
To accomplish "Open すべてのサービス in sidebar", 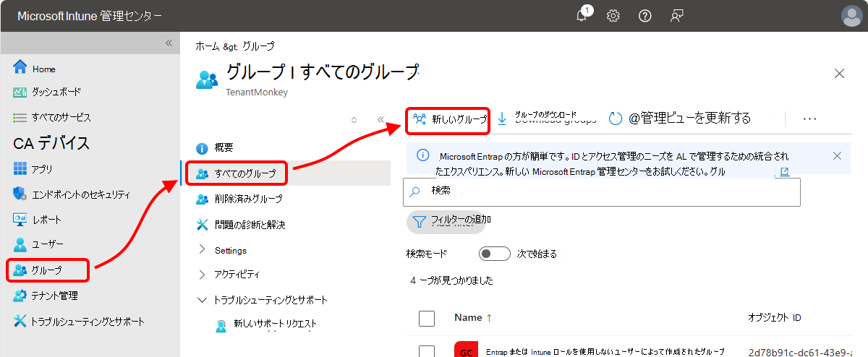I will tap(52, 117).
